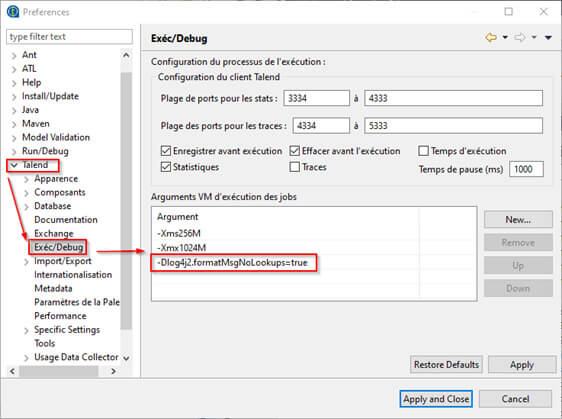The width and height of the screenshot is (562, 419).
Task: Toggle Effacer avant l'exécution checkbox
Action: (295, 151)
